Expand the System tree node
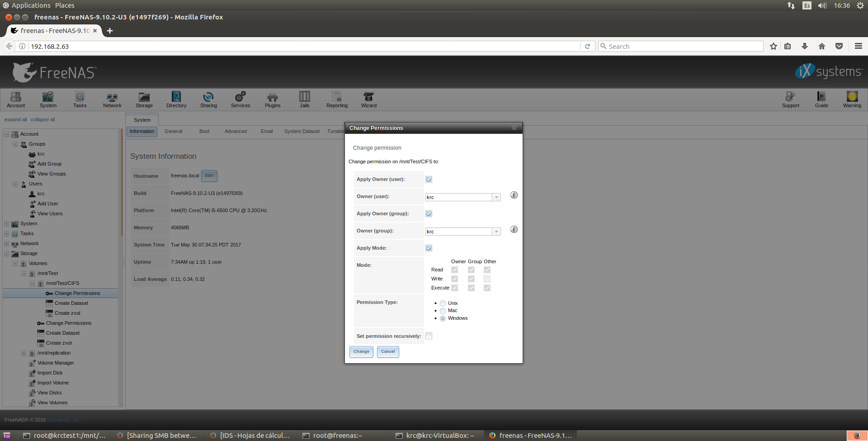This screenshot has width=868, height=441. coord(6,224)
